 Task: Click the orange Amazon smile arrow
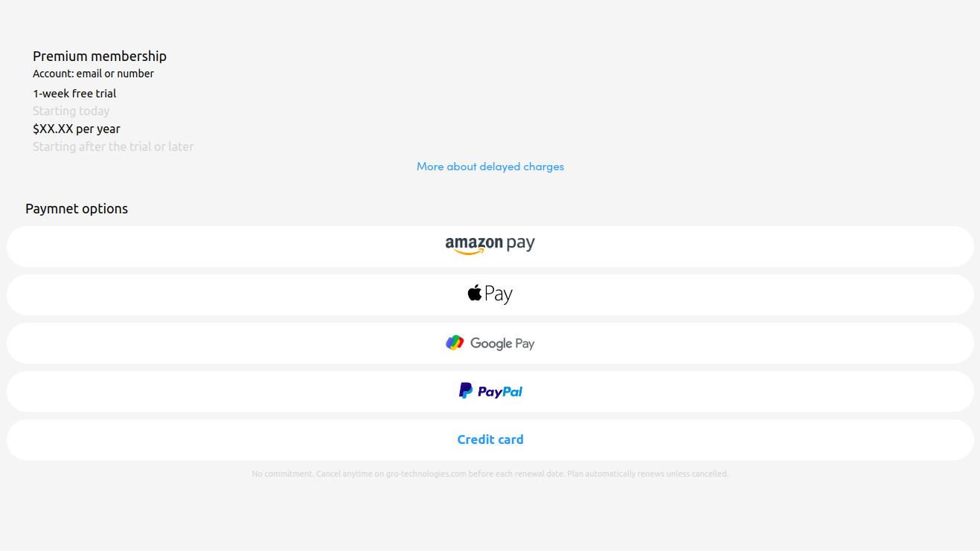point(470,252)
